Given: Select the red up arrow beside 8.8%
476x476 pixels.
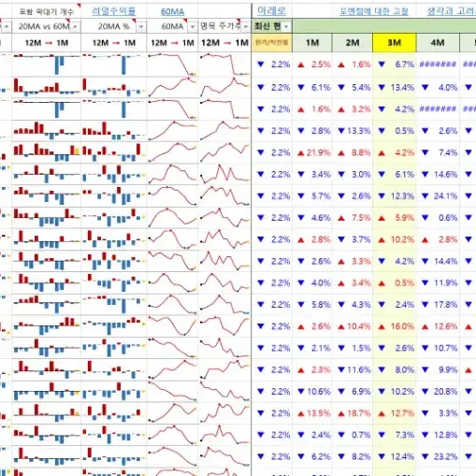Looking at the screenshot, I should pos(341,153).
